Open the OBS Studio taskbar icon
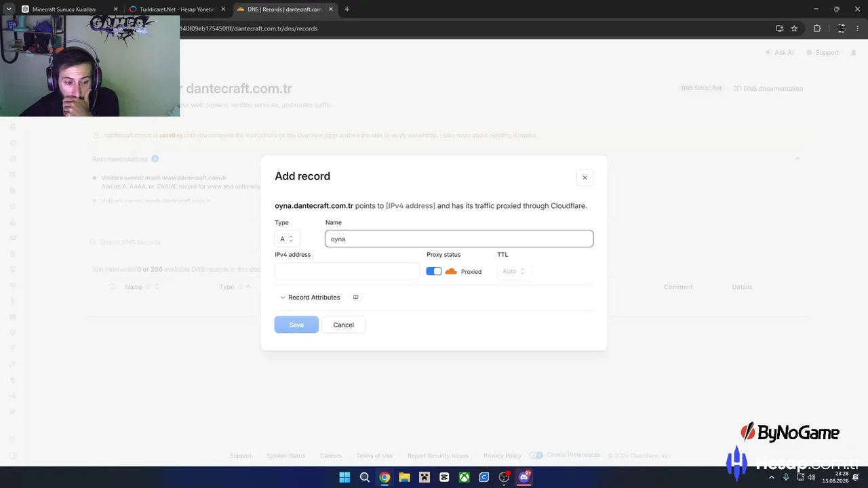The width and height of the screenshot is (868, 488). tap(504, 477)
